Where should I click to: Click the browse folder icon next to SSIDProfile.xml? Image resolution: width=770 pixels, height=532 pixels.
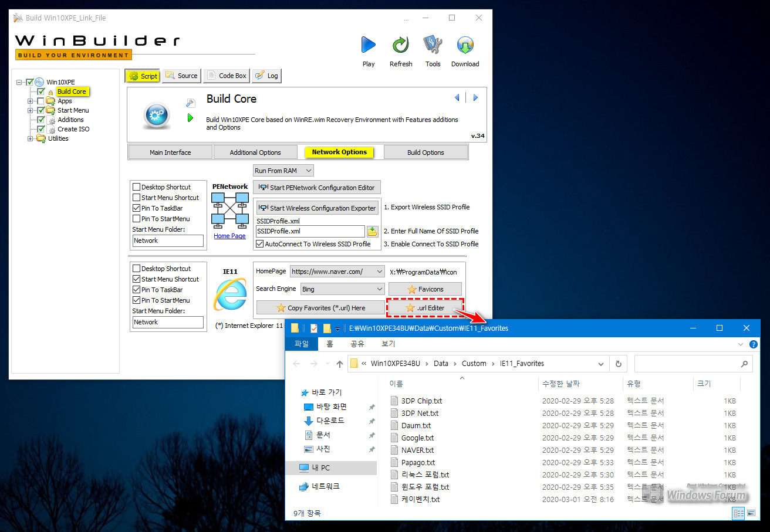point(372,232)
